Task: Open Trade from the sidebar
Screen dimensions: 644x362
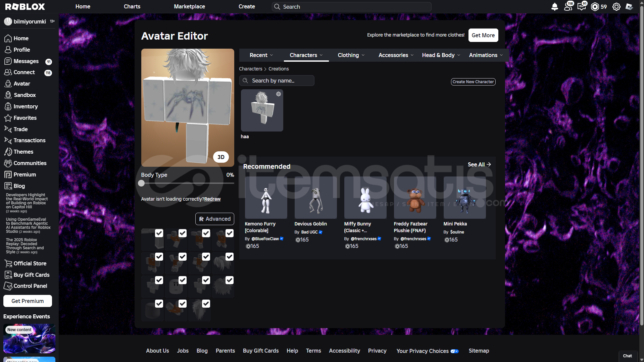Action: point(20,129)
